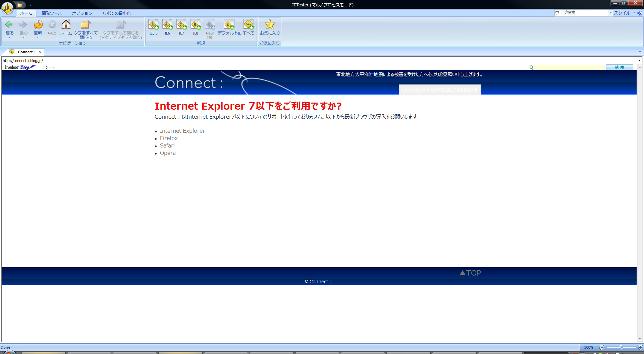Switch to Options (オプション) ribbon tab
The image size is (644, 354).
click(82, 13)
